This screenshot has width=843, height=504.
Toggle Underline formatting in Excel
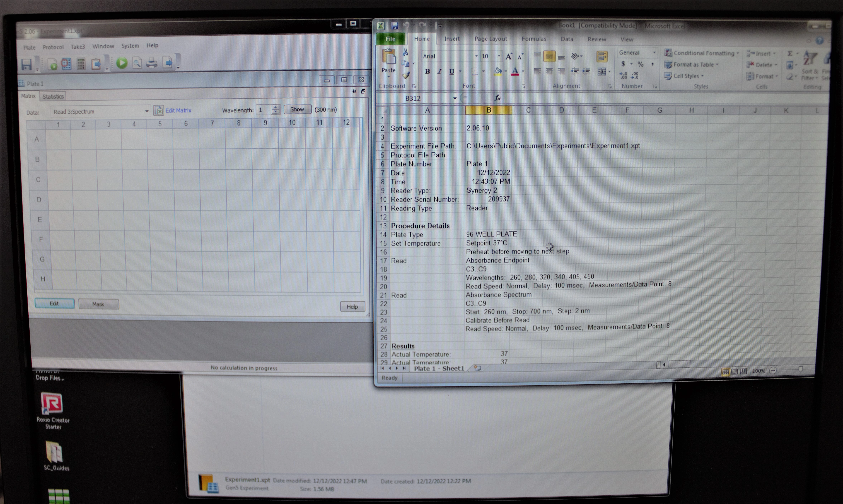pyautogui.click(x=451, y=71)
